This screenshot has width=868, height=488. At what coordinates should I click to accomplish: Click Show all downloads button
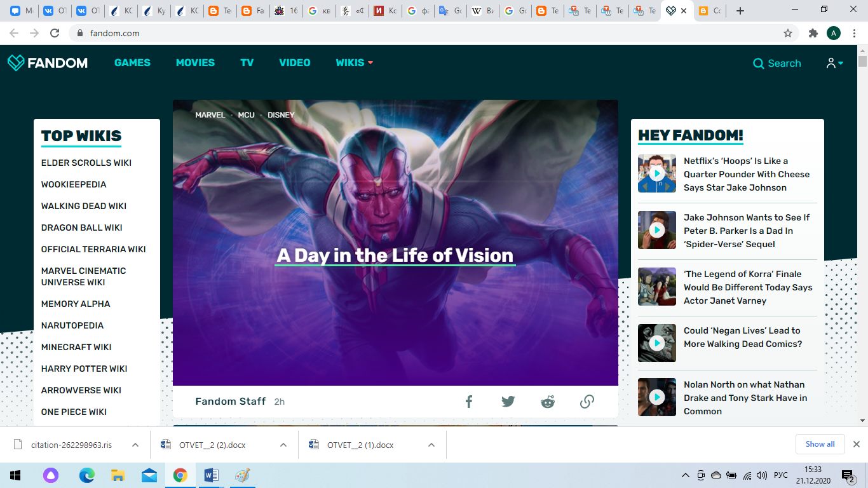tap(820, 444)
